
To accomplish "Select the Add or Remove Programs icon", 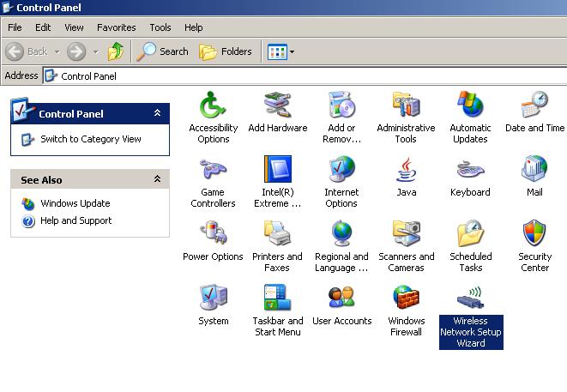I will click(341, 105).
